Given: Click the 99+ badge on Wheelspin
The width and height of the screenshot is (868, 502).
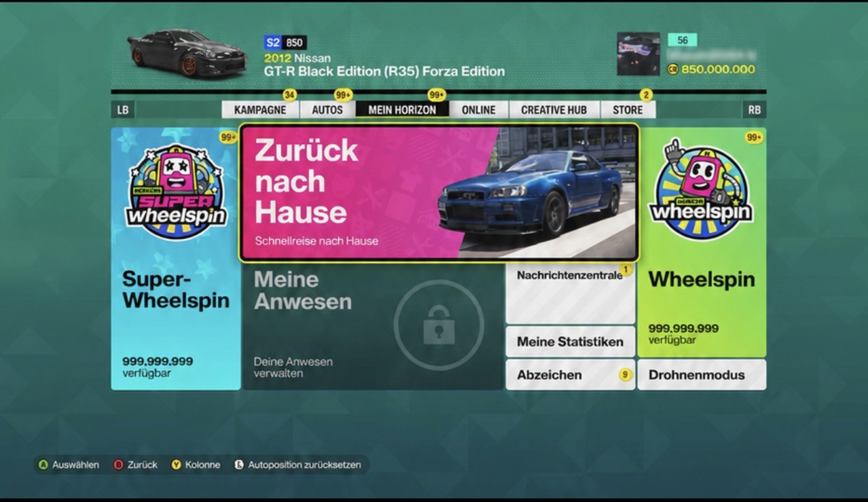Looking at the screenshot, I should (x=754, y=137).
